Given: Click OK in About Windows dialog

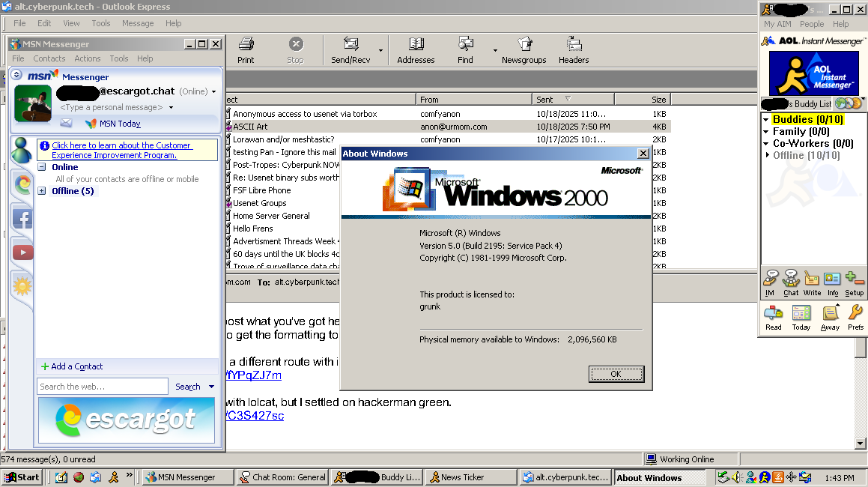Looking at the screenshot, I should click(x=616, y=374).
